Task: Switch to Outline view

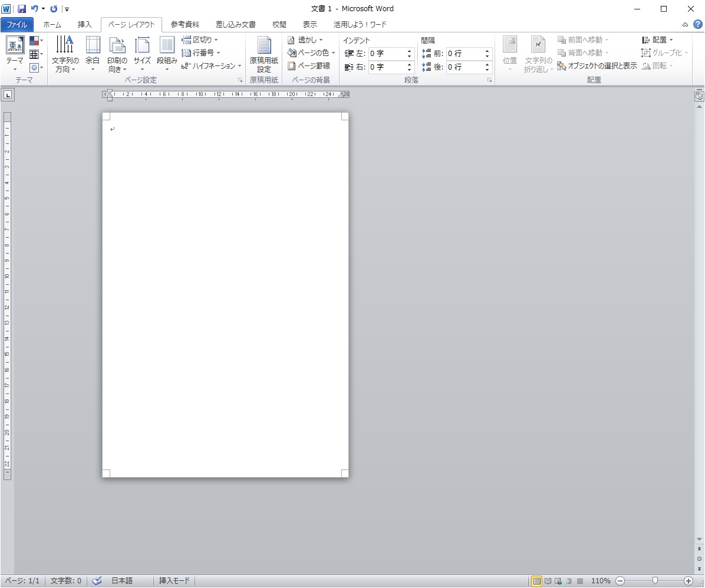Action: pyautogui.click(x=569, y=581)
